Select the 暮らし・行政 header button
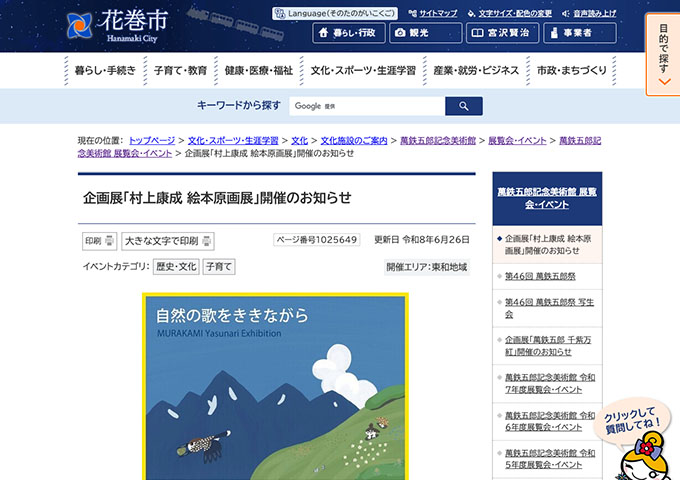680x480 pixels. [x=349, y=33]
